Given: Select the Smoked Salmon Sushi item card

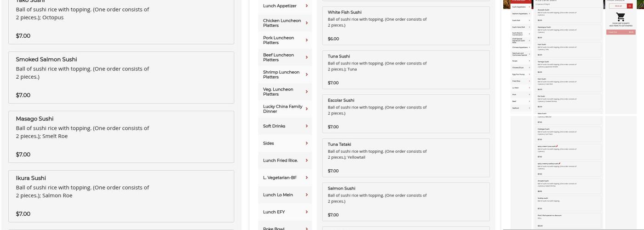Looking at the screenshot, I should tap(121, 77).
